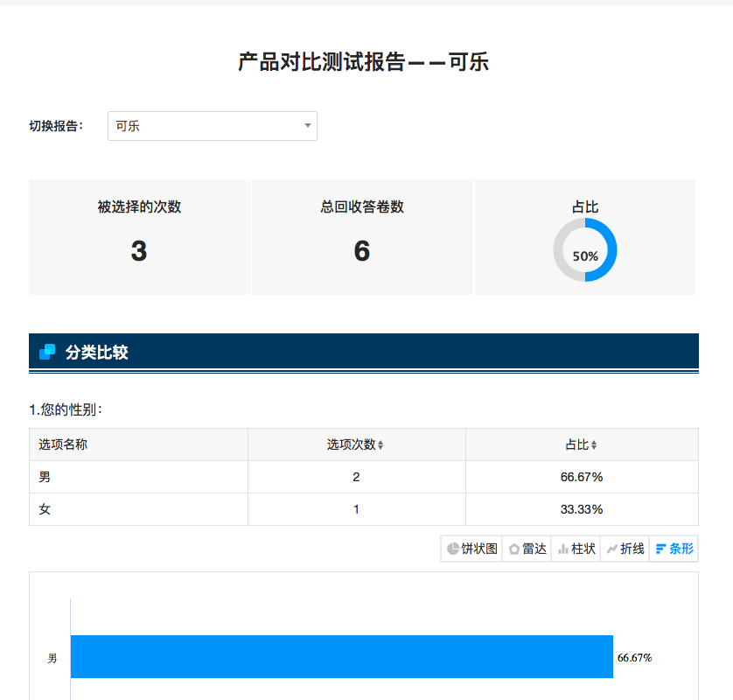Sort table by 占比 column arrows
The width and height of the screenshot is (733, 700).
(x=594, y=444)
